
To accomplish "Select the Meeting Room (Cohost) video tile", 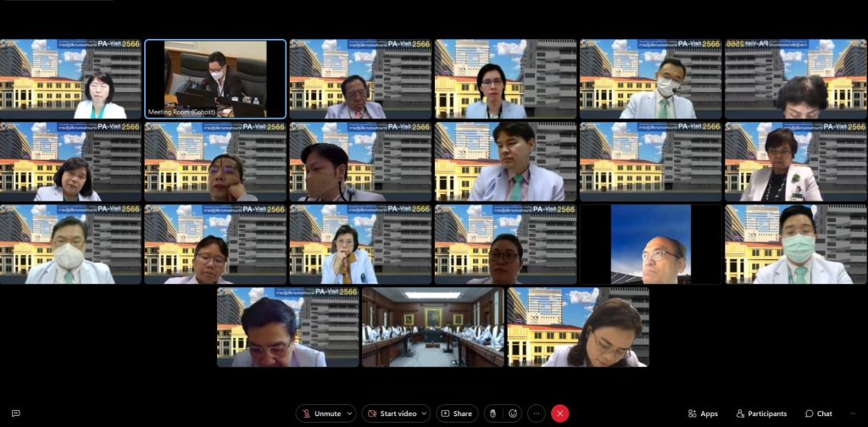I will pyautogui.click(x=215, y=79).
